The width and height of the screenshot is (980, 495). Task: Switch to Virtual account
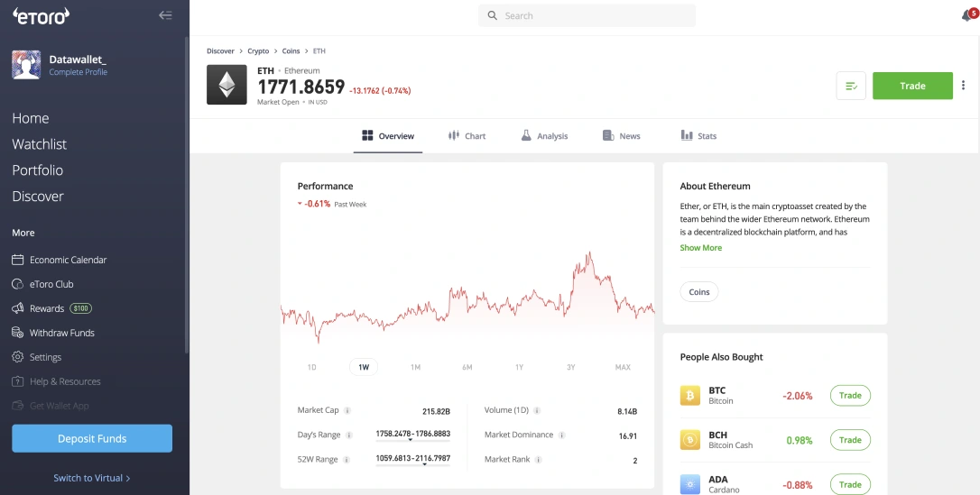coord(92,478)
